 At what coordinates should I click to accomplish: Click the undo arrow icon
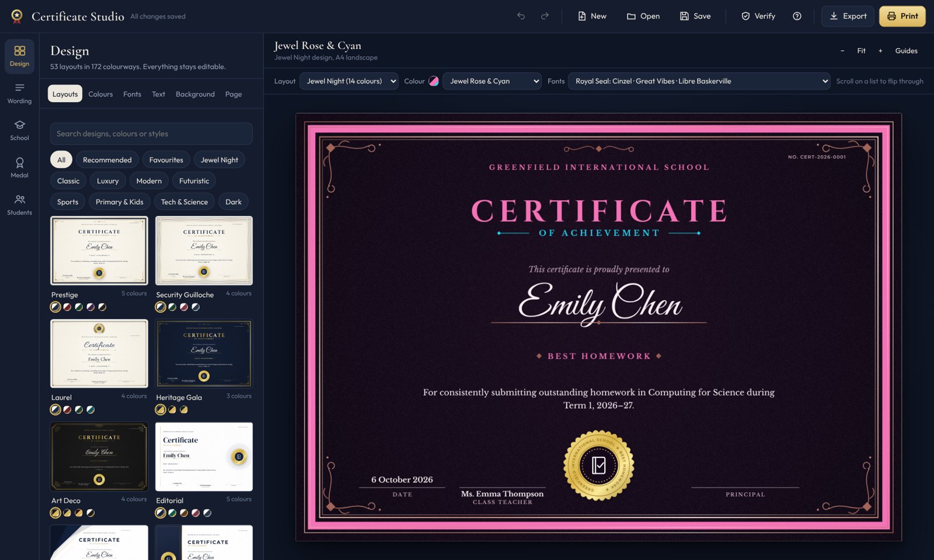[521, 16]
